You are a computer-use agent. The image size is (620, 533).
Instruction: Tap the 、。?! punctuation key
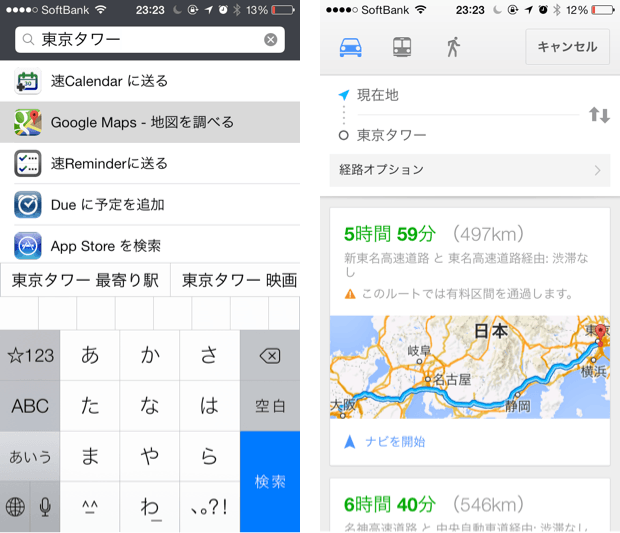pos(210,507)
